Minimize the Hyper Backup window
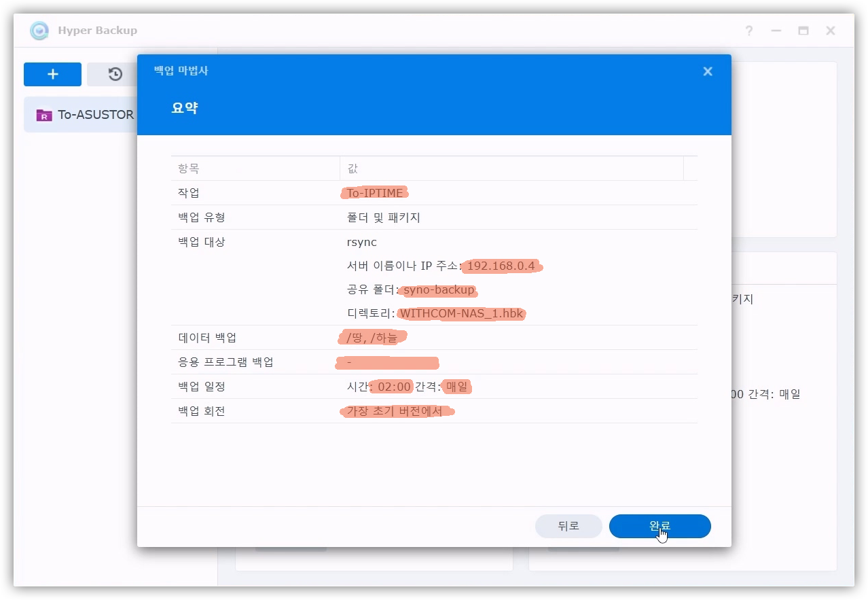Viewport: 868px width, 600px height. (x=776, y=31)
